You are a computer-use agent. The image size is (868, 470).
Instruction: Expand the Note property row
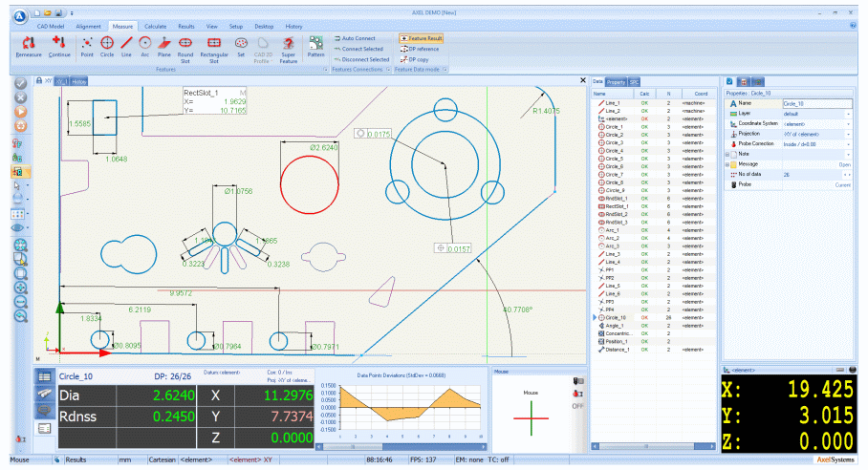click(728, 154)
